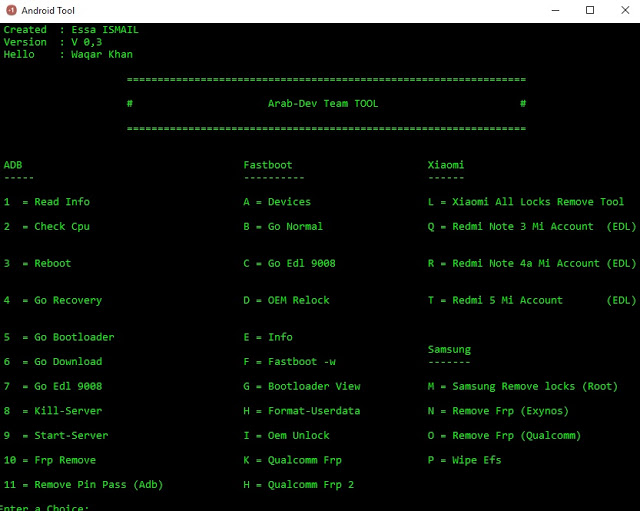
Task: Close the Android Tool window
Action: point(625,10)
